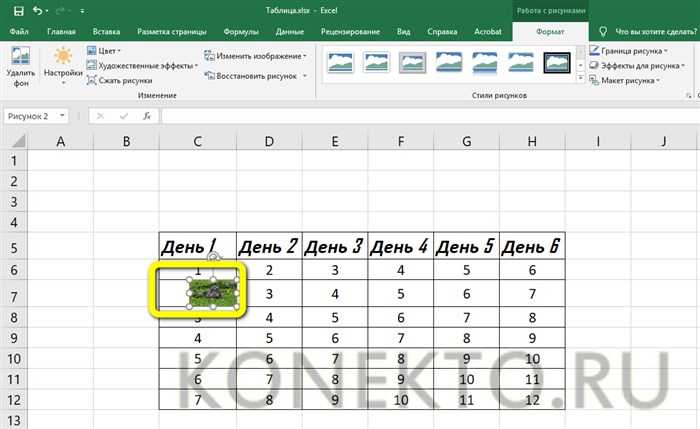Open the Стили рисунков dialog launcher
This screenshot has height=429, width=700.
tap(688, 95)
